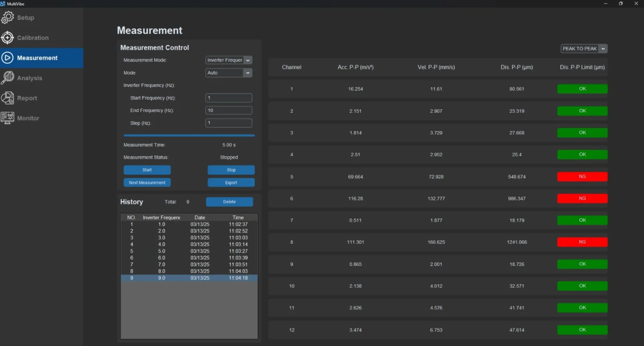
Task: Click the Calibration target icon
Action: [7, 37]
